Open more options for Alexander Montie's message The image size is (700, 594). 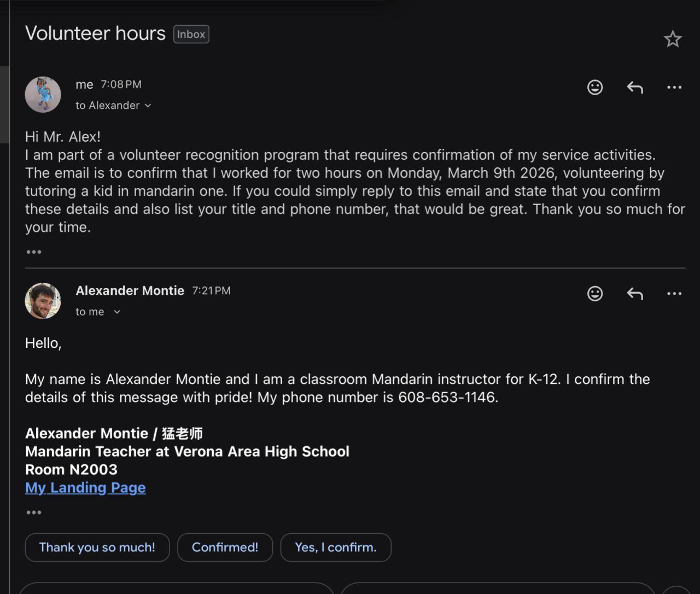coord(674,294)
